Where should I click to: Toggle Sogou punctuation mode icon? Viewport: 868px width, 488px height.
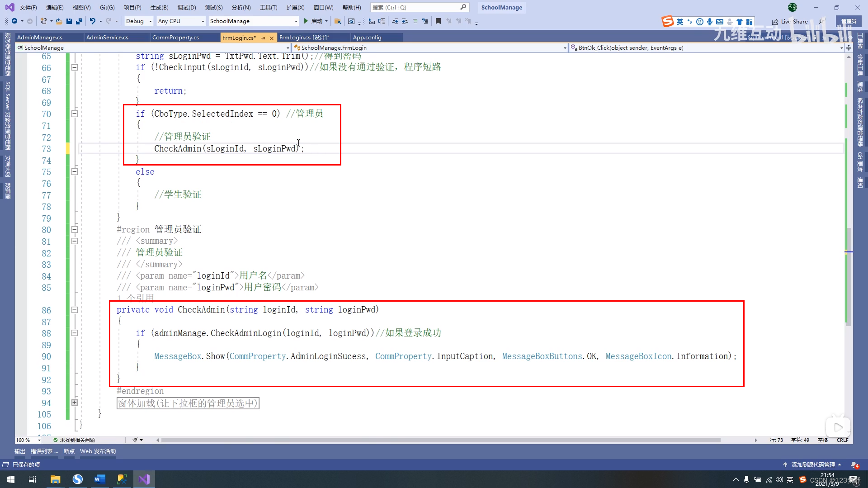(x=690, y=22)
